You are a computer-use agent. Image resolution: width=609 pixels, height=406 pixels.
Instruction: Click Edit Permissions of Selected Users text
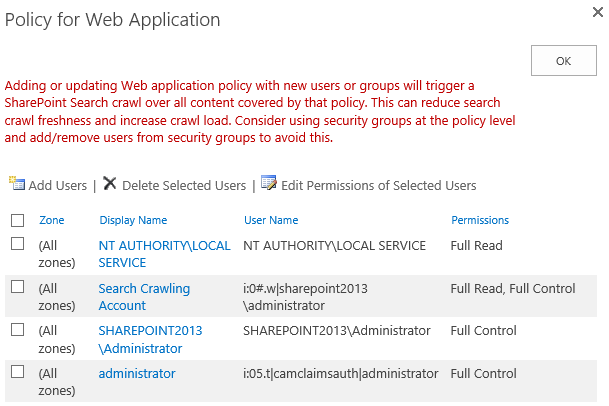(x=378, y=185)
